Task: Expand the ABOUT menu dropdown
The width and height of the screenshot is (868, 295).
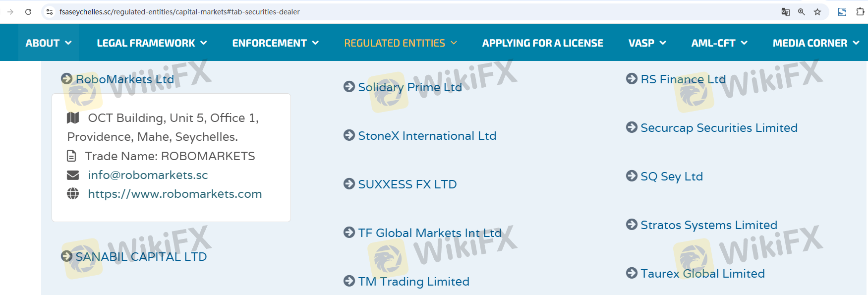Action: 49,43
